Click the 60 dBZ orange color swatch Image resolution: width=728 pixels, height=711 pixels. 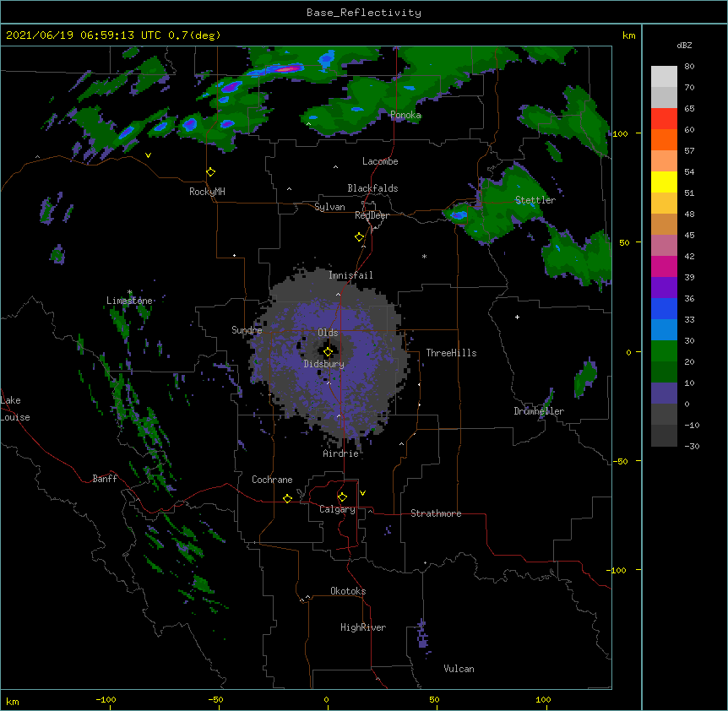coord(664,139)
